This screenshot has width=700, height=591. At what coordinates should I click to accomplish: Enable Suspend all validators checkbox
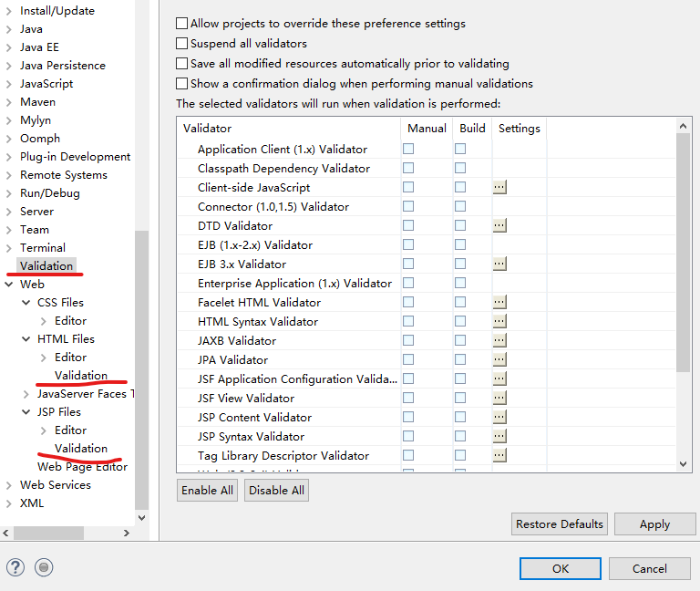click(x=182, y=44)
